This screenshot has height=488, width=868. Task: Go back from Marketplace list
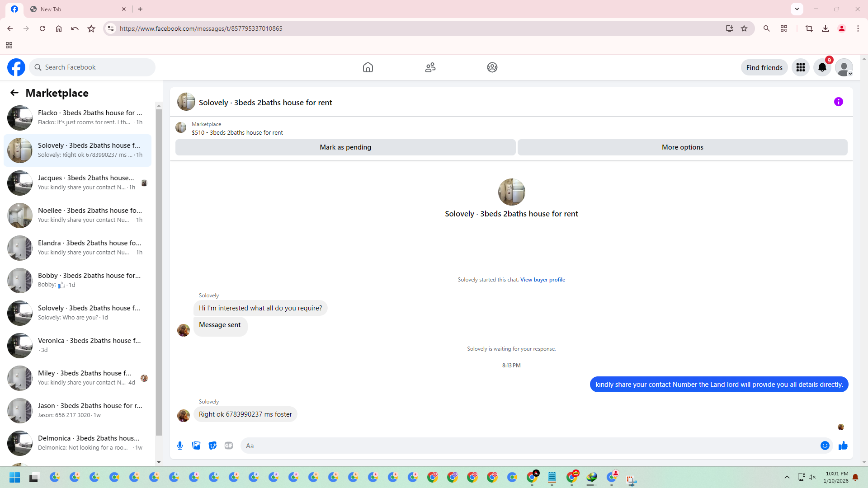click(14, 93)
